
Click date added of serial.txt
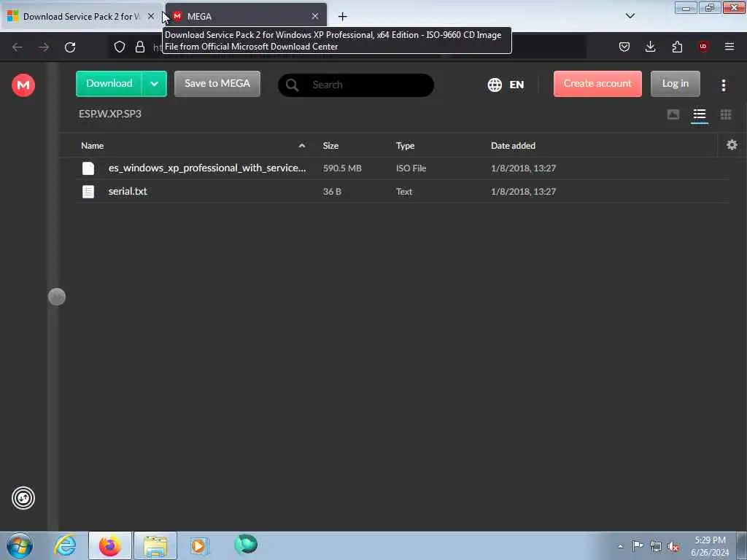click(523, 192)
